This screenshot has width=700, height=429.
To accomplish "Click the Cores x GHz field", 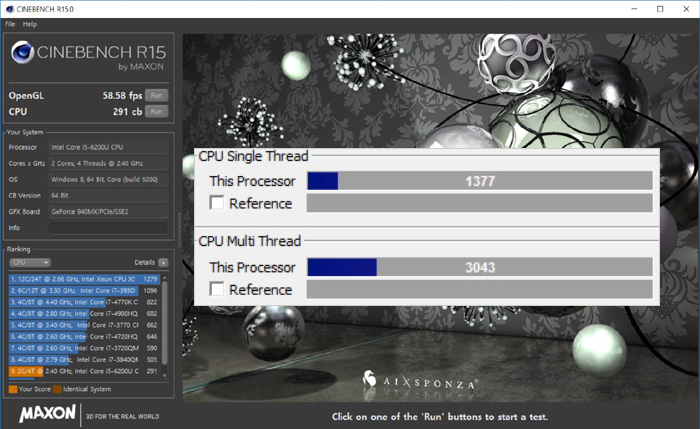I will tap(108, 163).
